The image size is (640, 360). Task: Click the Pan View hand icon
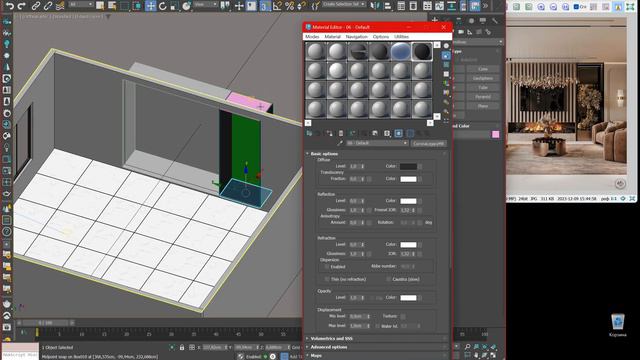(476, 356)
